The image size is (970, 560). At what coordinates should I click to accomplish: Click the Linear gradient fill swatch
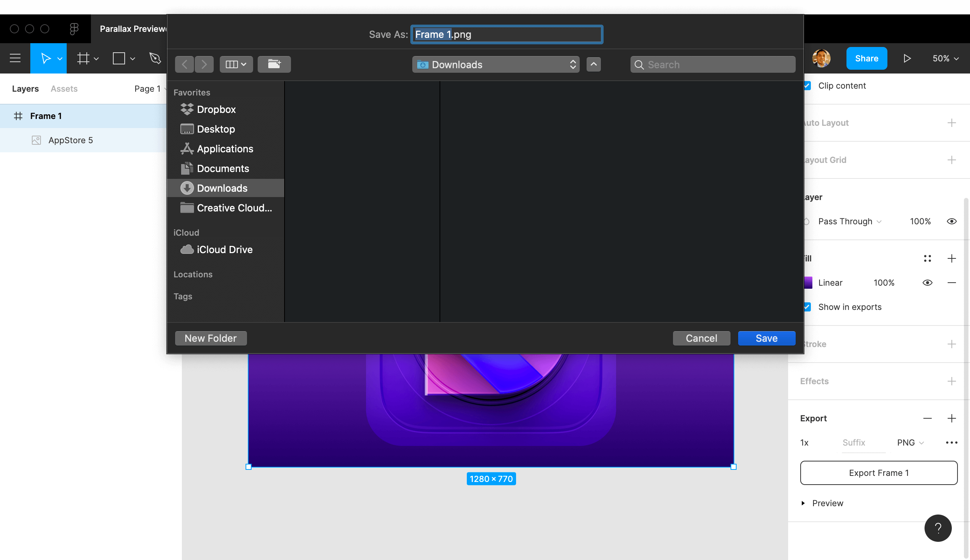pyautogui.click(x=808, y=283)
